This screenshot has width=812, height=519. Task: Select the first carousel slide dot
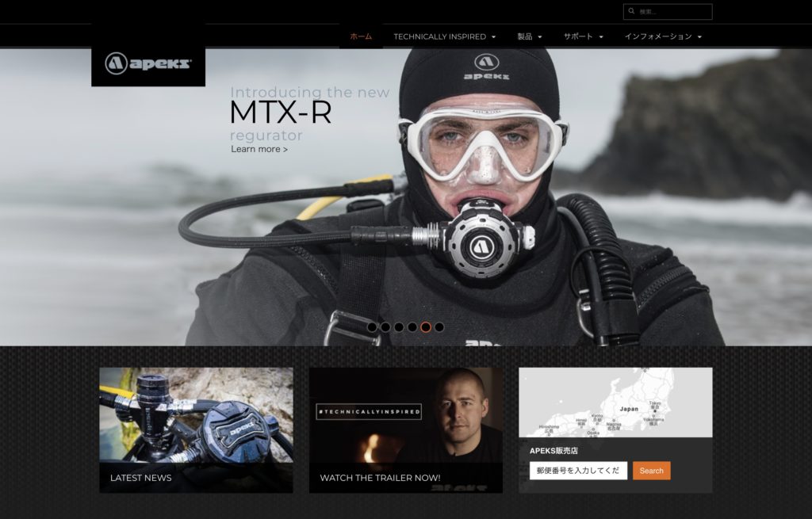click(372, 326)
